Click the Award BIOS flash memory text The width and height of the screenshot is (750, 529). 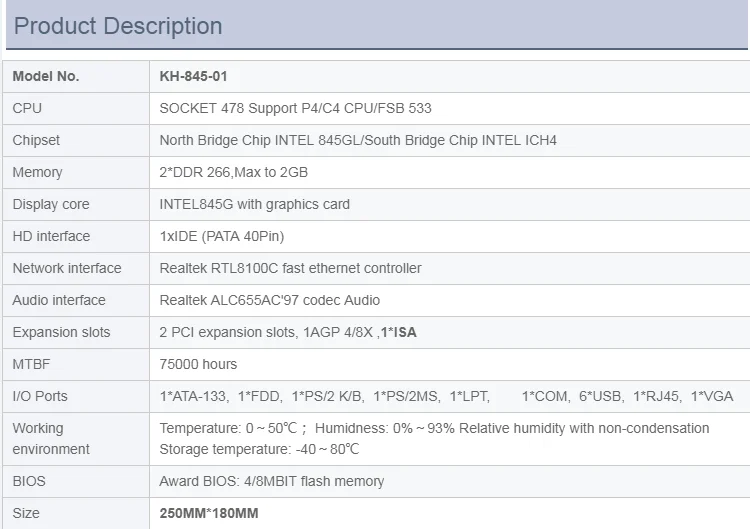coord(272,481)
